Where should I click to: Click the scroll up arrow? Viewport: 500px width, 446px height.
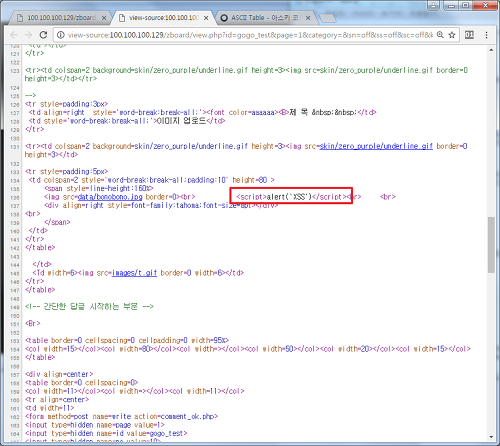(x=491, y=50)
